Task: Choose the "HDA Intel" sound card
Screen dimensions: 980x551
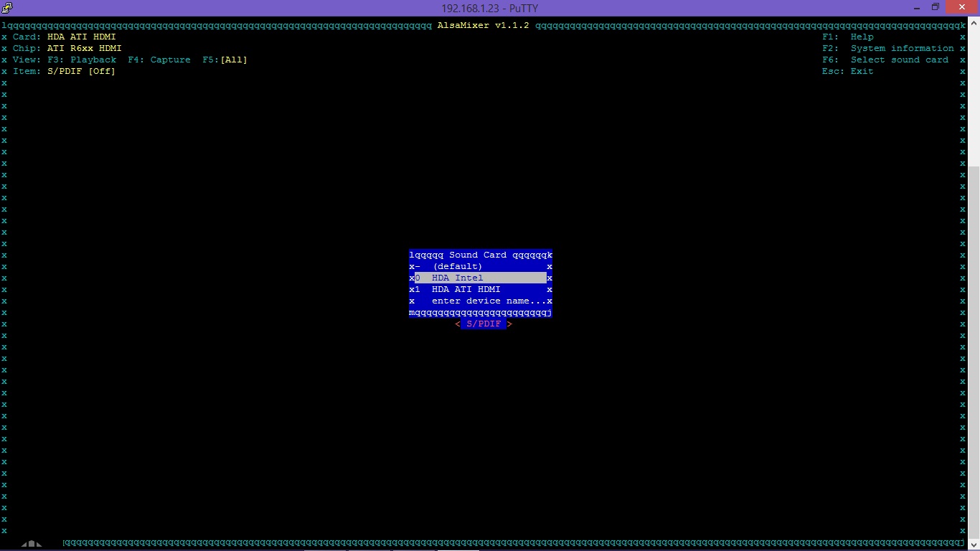Action: click(x=481, y=278)
